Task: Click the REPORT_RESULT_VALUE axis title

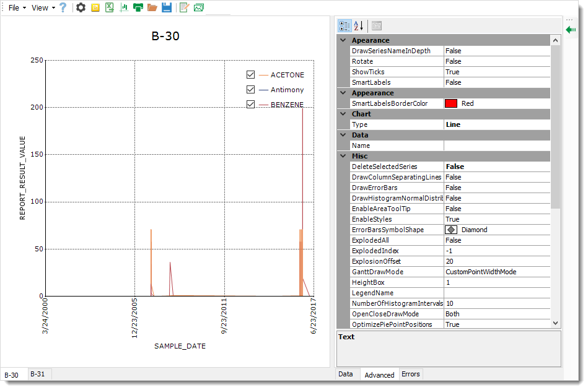Action: (22, 178)
